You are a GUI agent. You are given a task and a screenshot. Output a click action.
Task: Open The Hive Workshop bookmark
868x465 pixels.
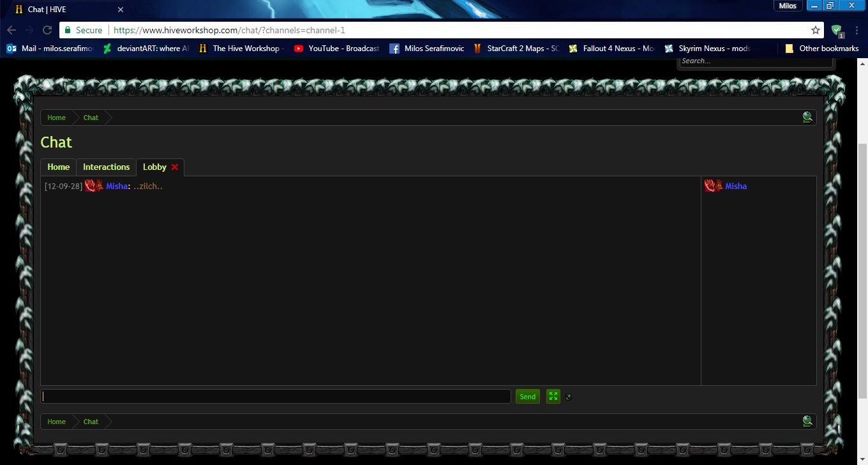click(241, 49)
